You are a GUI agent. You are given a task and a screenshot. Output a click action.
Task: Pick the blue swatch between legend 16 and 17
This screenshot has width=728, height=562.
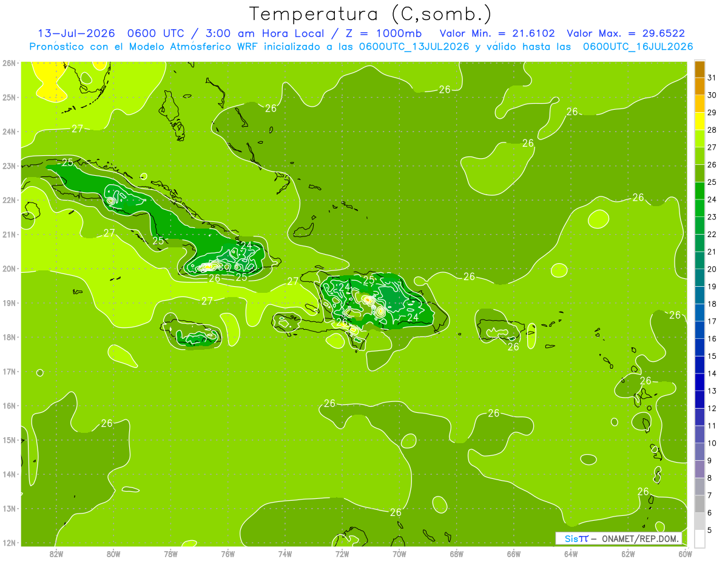pyautogui.click(x=699, y=330)
